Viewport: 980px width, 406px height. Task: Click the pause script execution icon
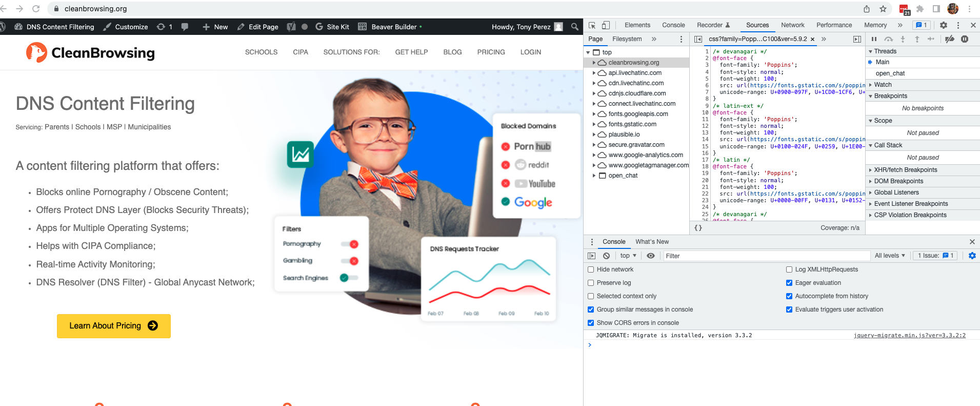pos(874,39)
